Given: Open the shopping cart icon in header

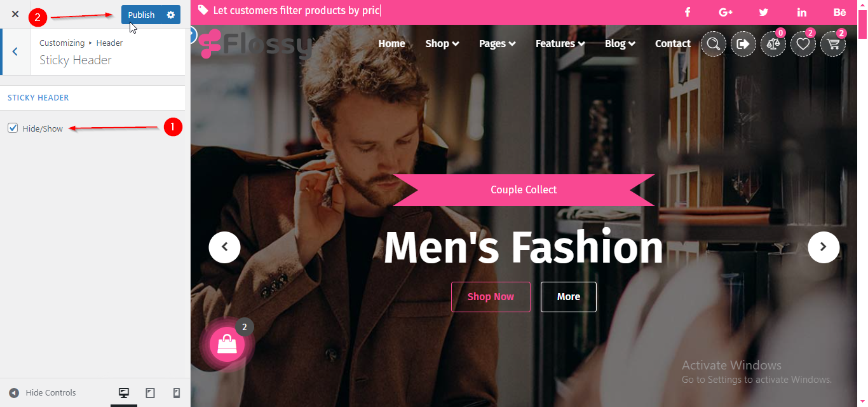Looking at the screenshot, I should (x=833, y=44).
